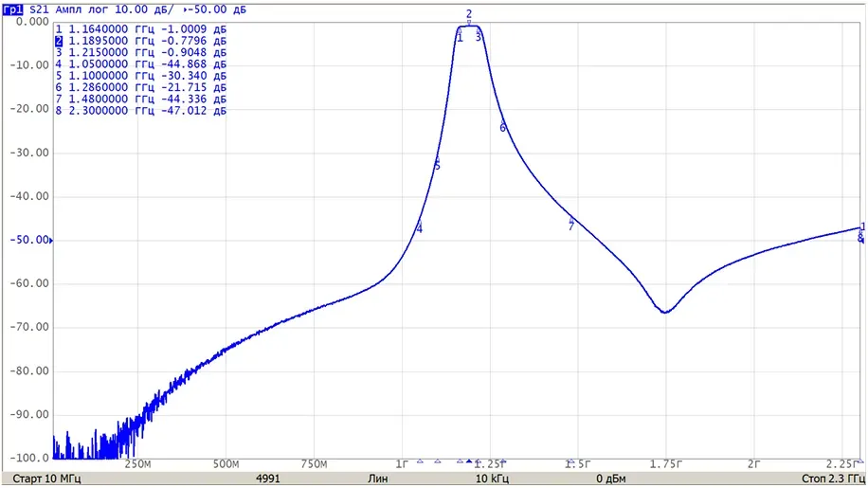Click marker 7 on the trace's falling slope
The image size is (868, 488).
[571, 224]
